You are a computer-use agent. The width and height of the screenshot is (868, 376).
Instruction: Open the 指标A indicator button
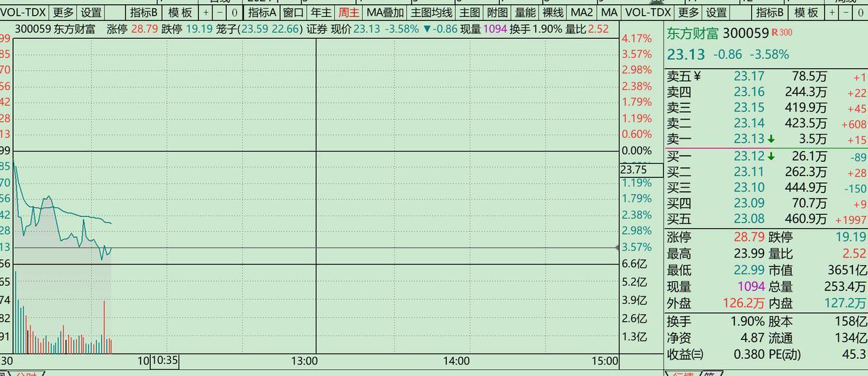click(x=262, y=12)
